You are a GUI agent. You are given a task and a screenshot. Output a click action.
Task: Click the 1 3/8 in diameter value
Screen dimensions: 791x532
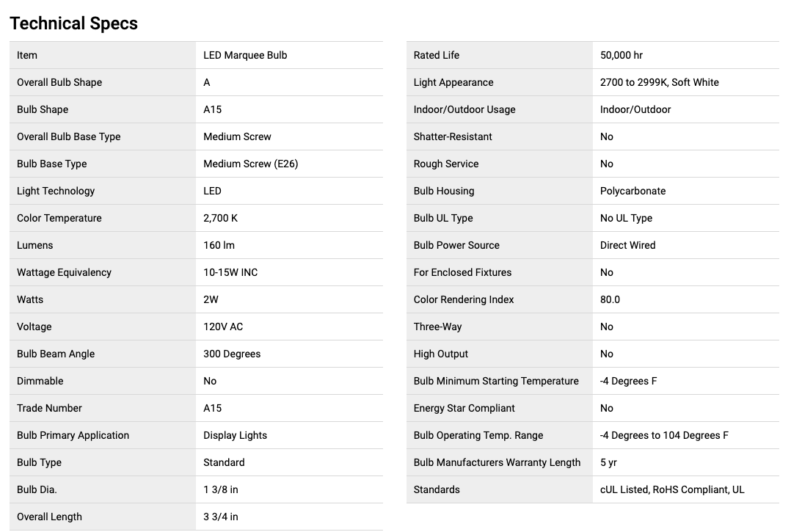[x=220, y=489]
